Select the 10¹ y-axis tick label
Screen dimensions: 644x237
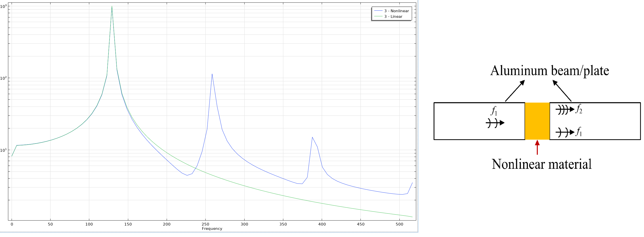[x=3, y=150]
